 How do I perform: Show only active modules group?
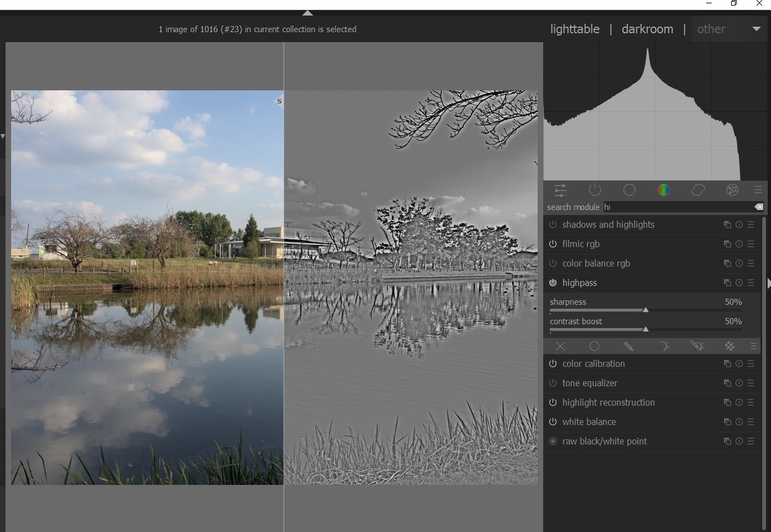coord(595,190)
